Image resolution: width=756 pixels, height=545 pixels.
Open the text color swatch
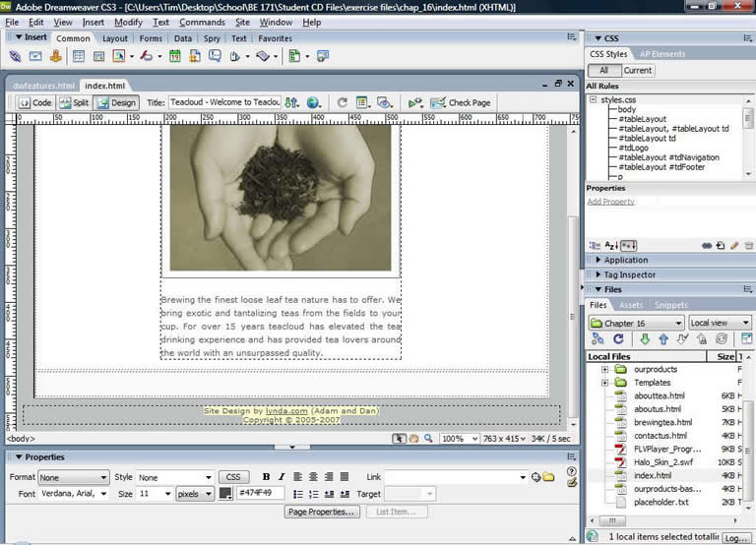[x=225, y=494]
